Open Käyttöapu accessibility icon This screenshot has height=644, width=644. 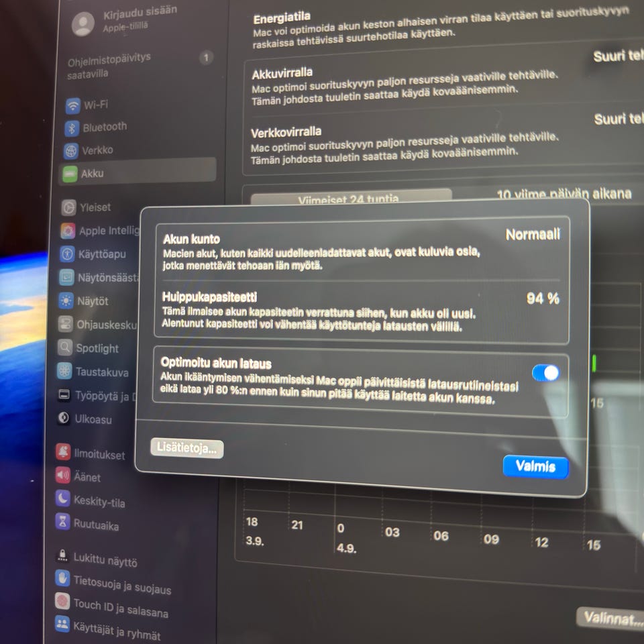point(67,254)
